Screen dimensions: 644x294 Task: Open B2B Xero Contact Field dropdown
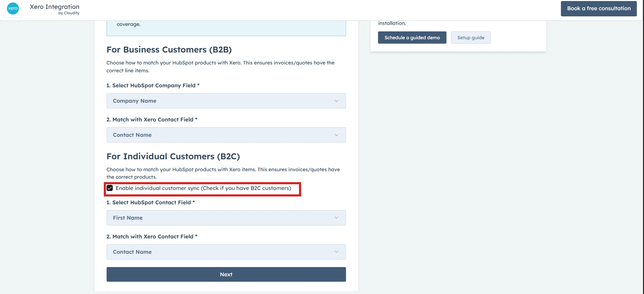point(226,135)
